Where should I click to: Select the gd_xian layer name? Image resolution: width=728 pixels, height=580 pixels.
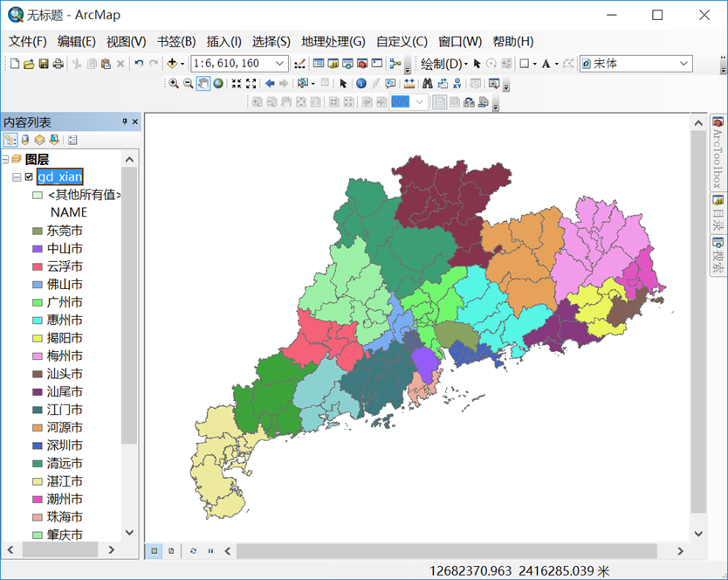(x=60, y=176)
